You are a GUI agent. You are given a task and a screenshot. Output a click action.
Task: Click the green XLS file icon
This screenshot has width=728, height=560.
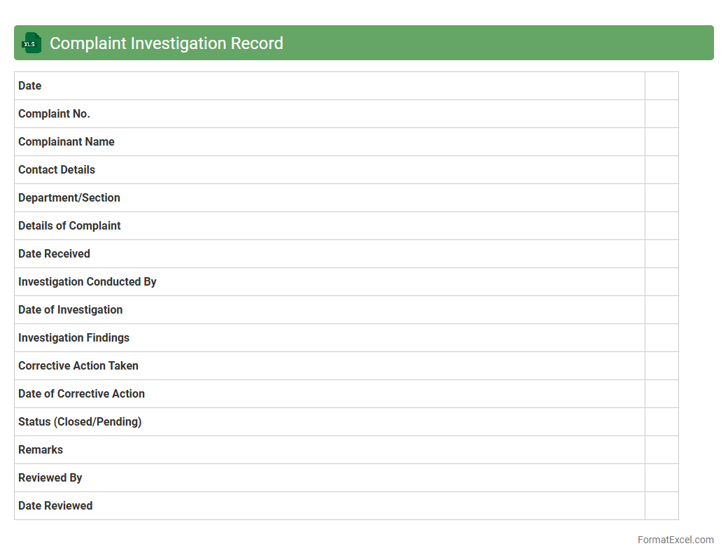pyautogui.click(x=31, y=43)
